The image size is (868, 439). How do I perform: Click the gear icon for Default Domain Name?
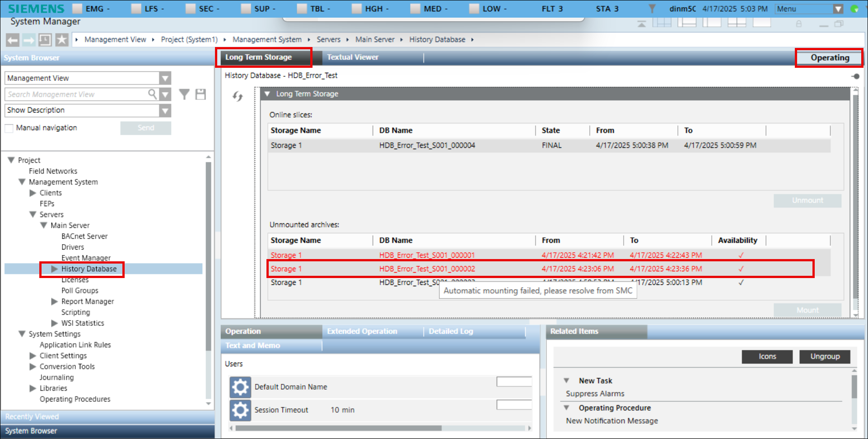240,387
